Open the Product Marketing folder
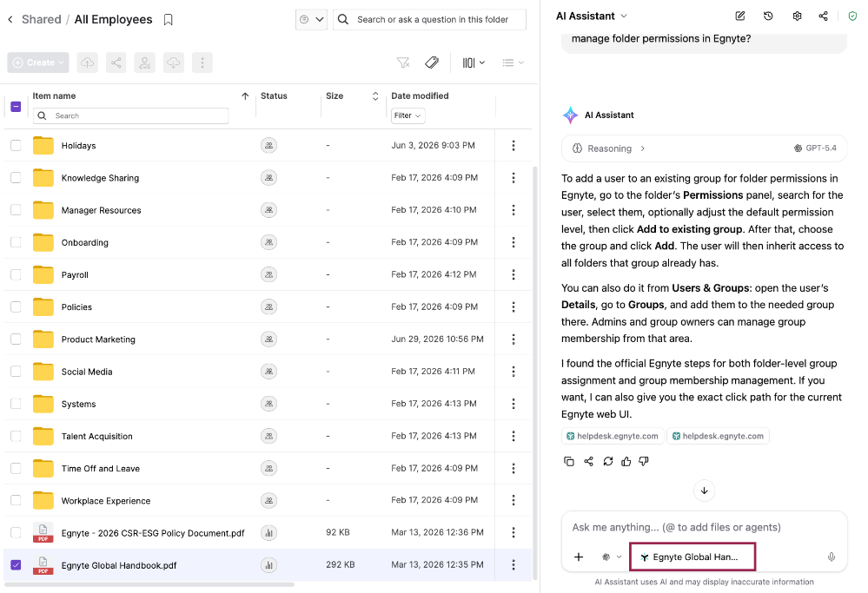 [x=98, y=339]
